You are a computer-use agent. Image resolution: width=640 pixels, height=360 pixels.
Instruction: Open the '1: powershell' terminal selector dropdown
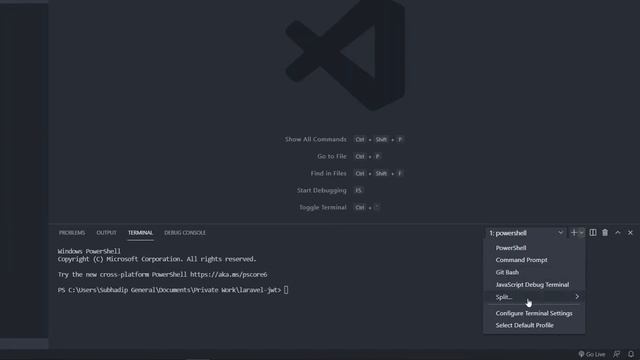point(526,233)
